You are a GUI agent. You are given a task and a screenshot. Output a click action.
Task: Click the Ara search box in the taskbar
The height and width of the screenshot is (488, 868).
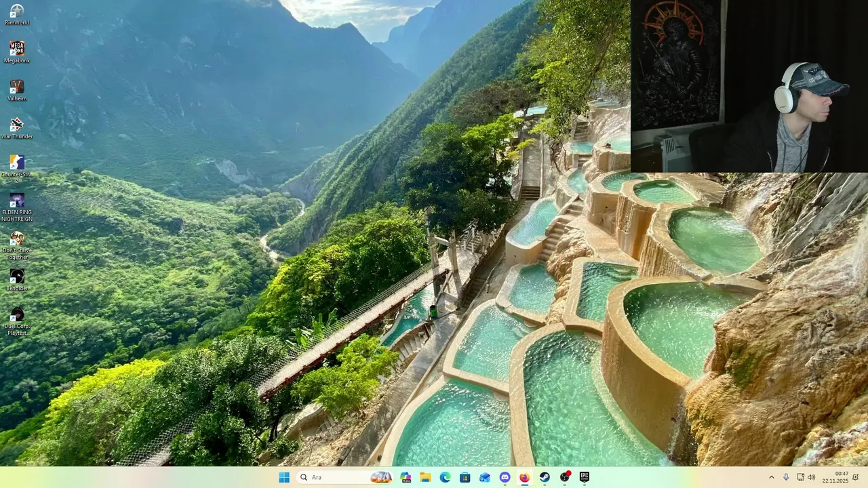(346, 477)
